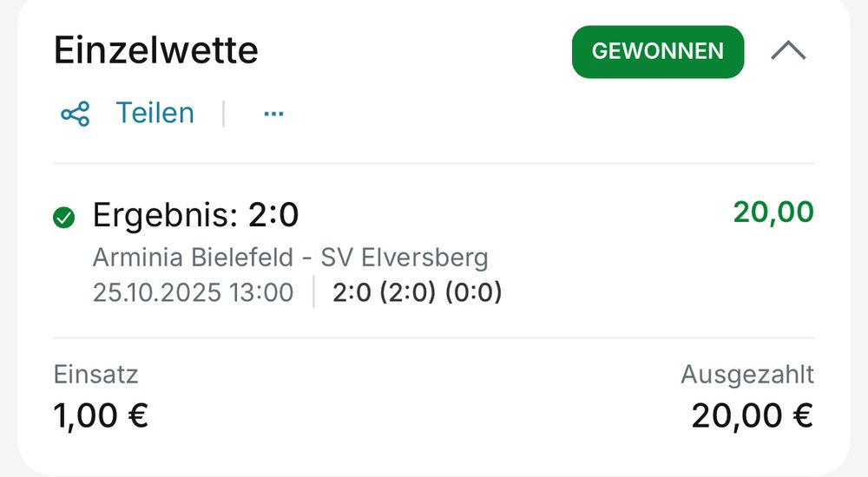Tap the separator line below Teilen row
The image size is (868, 477).
[x=434, y=163]
